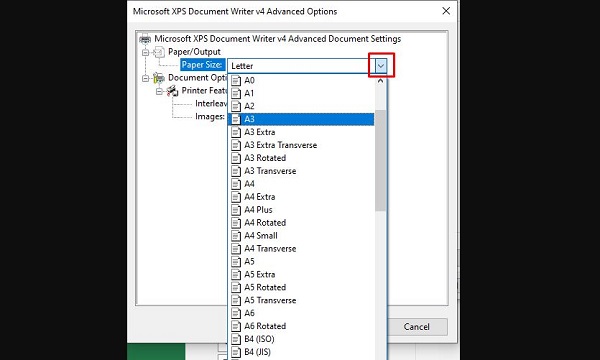600x360 pixels.
Task: Click the page icon beside A5 Extra
Action: click(x=236, y=275)
